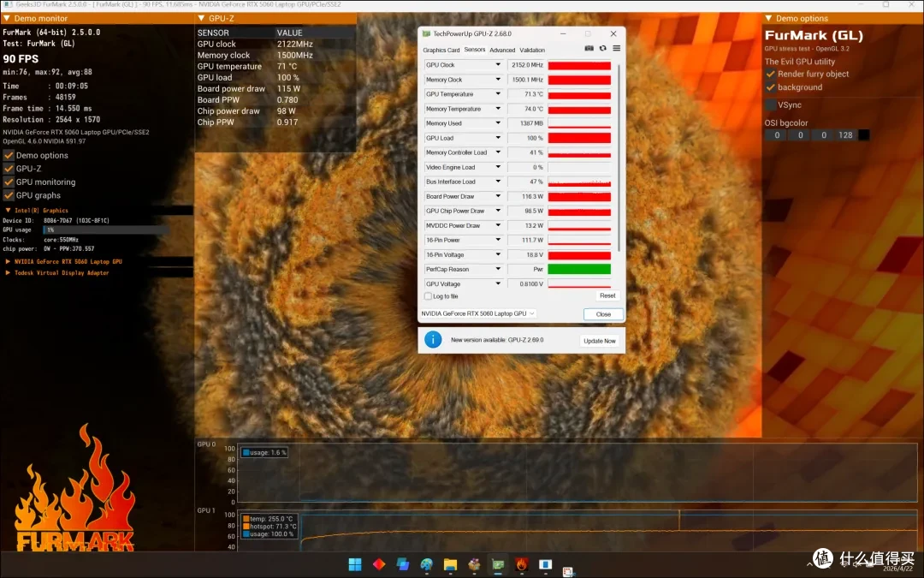Viewport: 924px width, 578px height.
Task: Open the Windows Start menu
Action: click(355, 564)
